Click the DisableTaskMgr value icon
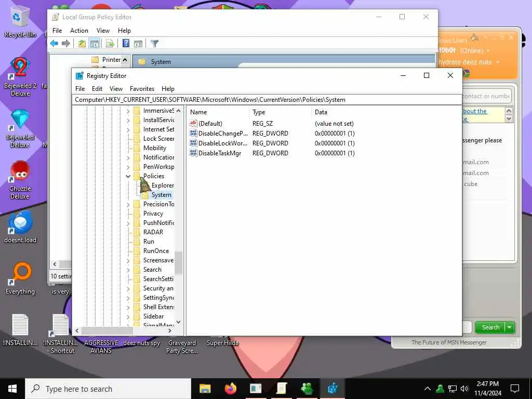This screenshot has width=532, height=399. (193, 153)
